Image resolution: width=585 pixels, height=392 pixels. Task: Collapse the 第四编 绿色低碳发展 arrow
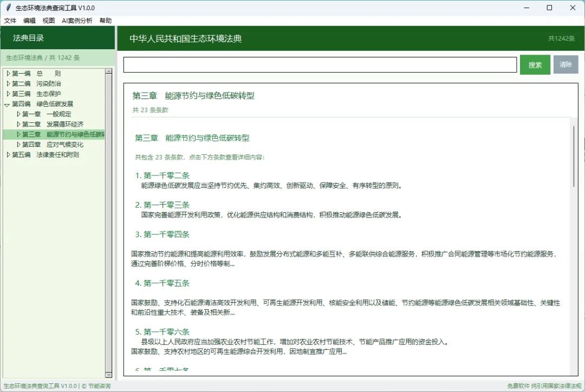point(7,104)
